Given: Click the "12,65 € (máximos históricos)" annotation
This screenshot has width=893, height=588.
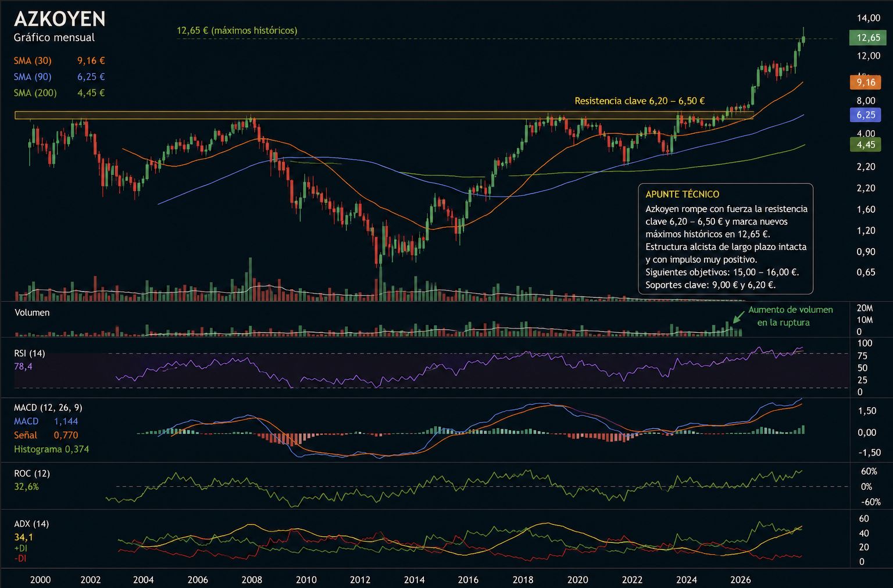Looking at the screenshot, I should 237,30.
